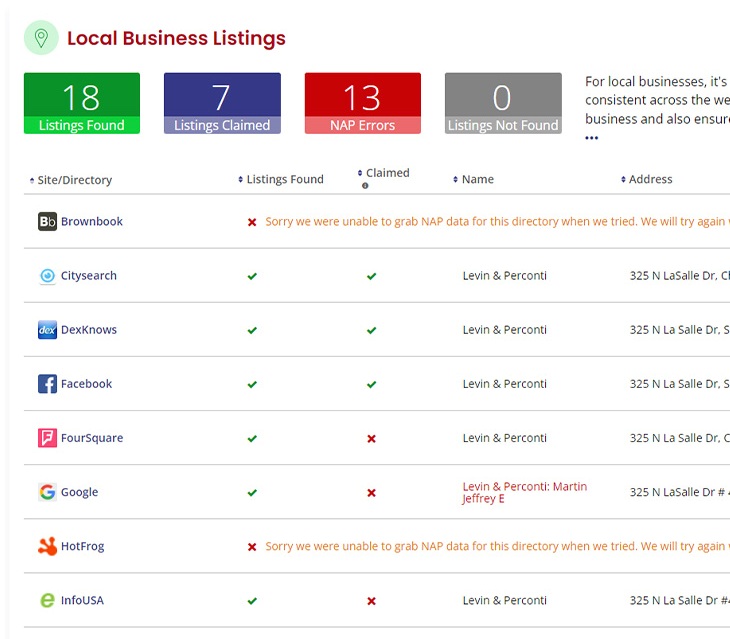Click the Facebook logo icon
This screenshot has height=639, width=730.
[x=47, y=384]
